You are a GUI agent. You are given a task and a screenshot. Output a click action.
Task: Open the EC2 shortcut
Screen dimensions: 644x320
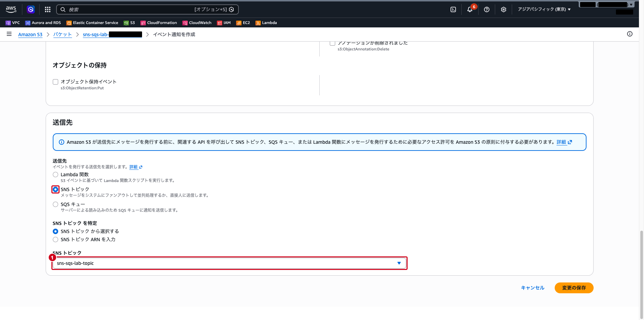click(x=243, y=23)
